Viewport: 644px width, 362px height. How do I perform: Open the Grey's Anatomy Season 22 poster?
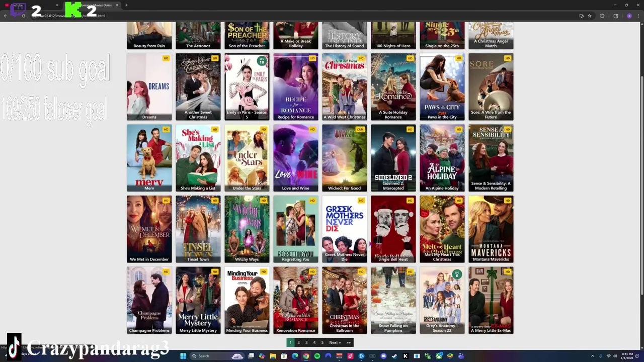pyautogui.click(x=442, y=300)
